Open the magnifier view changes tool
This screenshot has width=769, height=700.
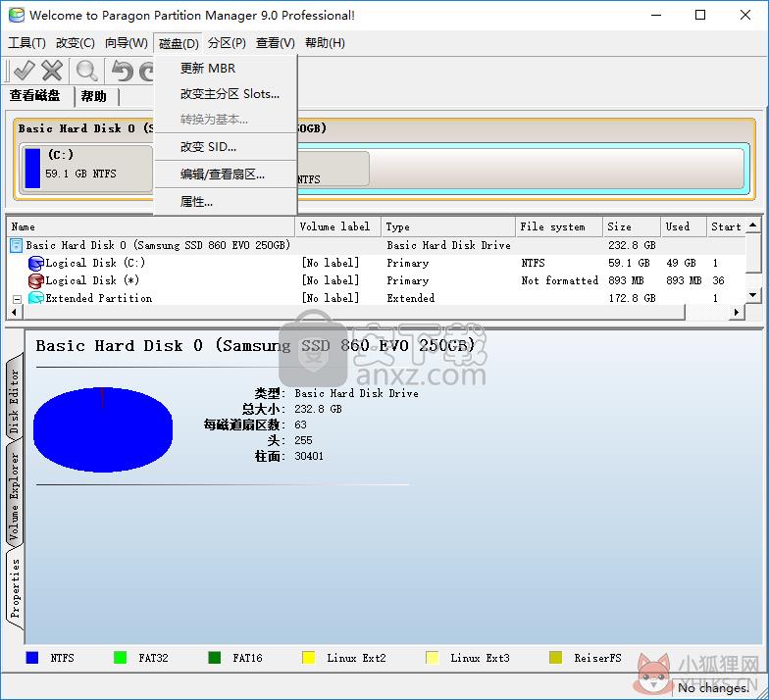point(86,71)
